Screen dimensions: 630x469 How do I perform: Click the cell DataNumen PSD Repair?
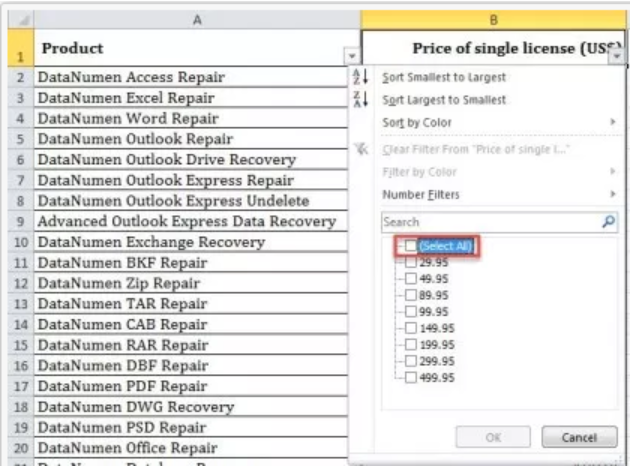(191, 427)
